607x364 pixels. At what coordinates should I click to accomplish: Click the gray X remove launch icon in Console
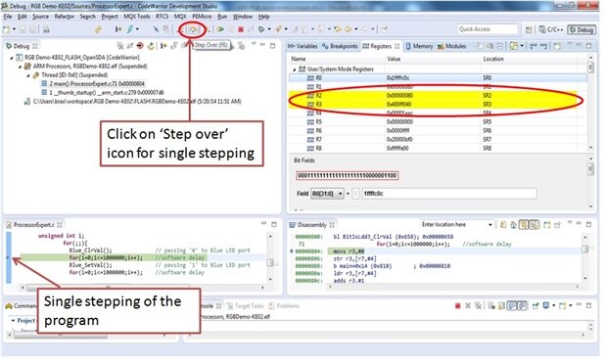(468, 306)
